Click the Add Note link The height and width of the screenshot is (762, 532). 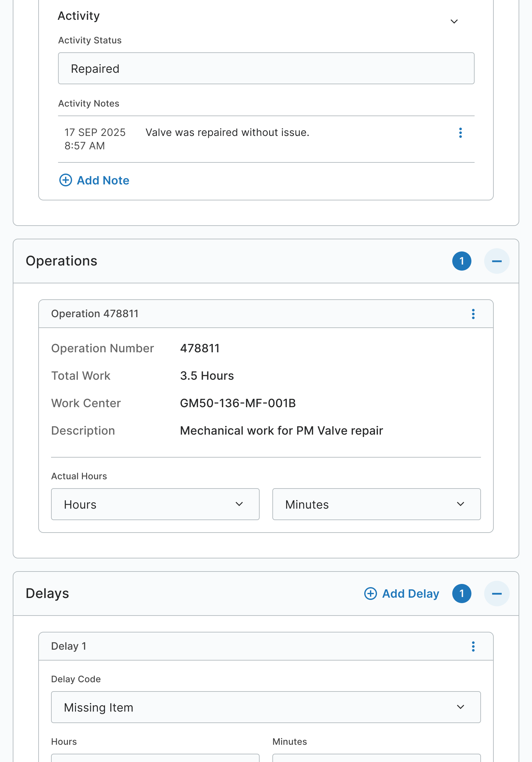103,181
